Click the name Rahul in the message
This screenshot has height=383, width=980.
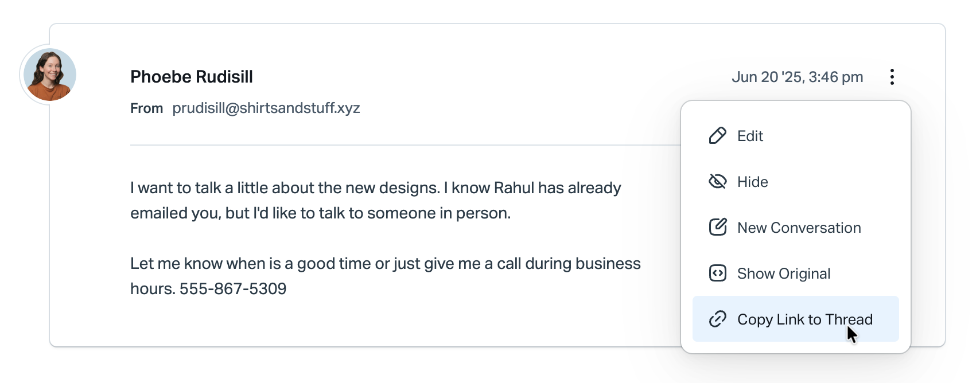coord(514,188)
